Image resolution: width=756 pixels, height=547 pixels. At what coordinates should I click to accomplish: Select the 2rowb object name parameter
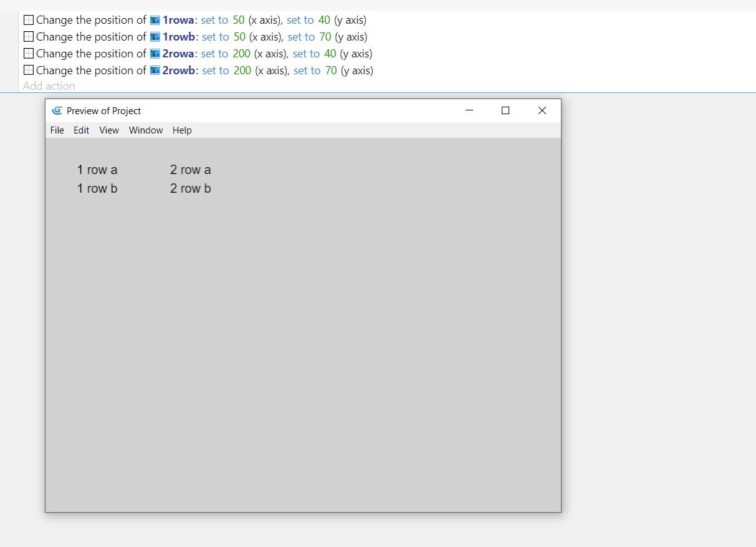click(x=179, y=70)
